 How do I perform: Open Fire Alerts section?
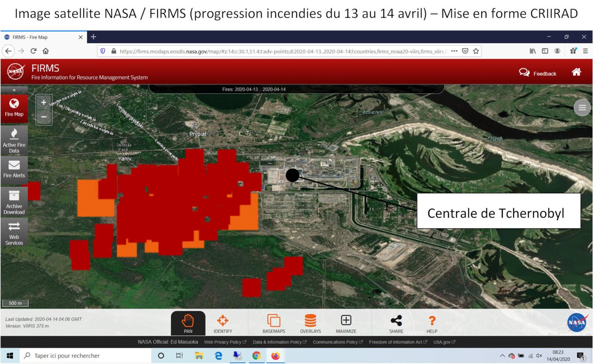(x=14, y=169)
